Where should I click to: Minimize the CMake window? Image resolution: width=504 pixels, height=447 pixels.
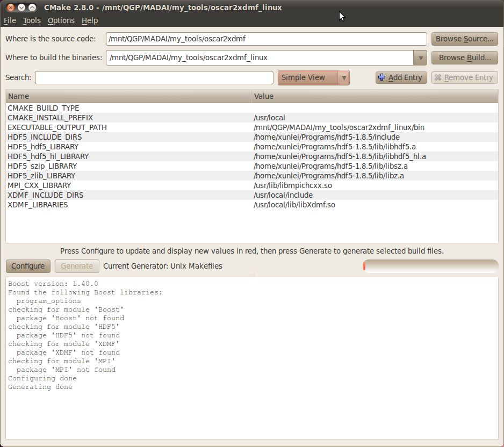pos(21,8)
